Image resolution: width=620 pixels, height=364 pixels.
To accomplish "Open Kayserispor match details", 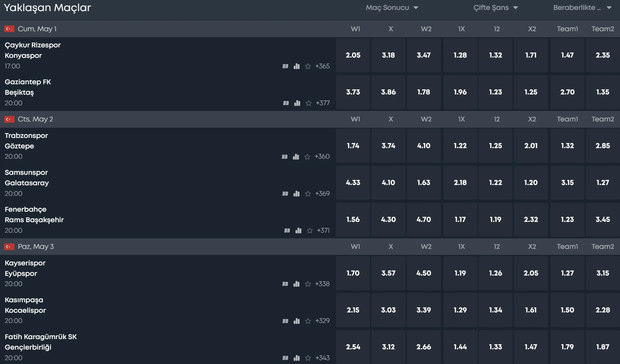I will pyautogui.click(x=25, y=263).
